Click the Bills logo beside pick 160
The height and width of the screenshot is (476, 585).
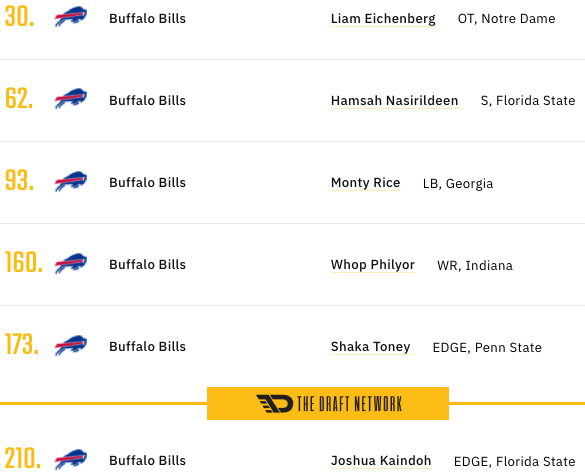(x=71, y=263)
